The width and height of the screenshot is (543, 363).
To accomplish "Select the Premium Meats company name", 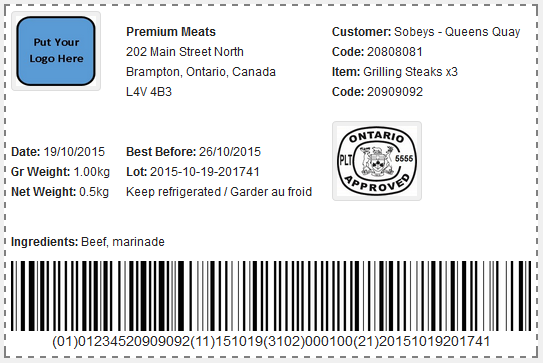I will pyautogui.click(x=171, y=32).
